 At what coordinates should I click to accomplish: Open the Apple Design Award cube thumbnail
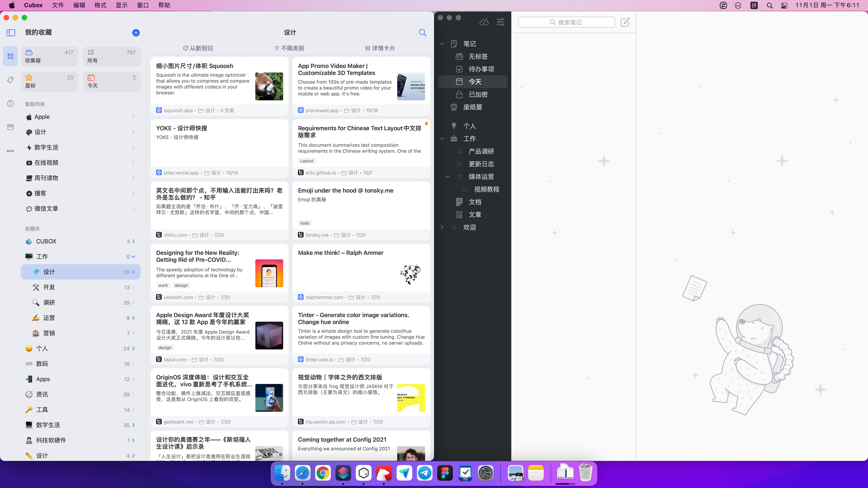(269, 335)
